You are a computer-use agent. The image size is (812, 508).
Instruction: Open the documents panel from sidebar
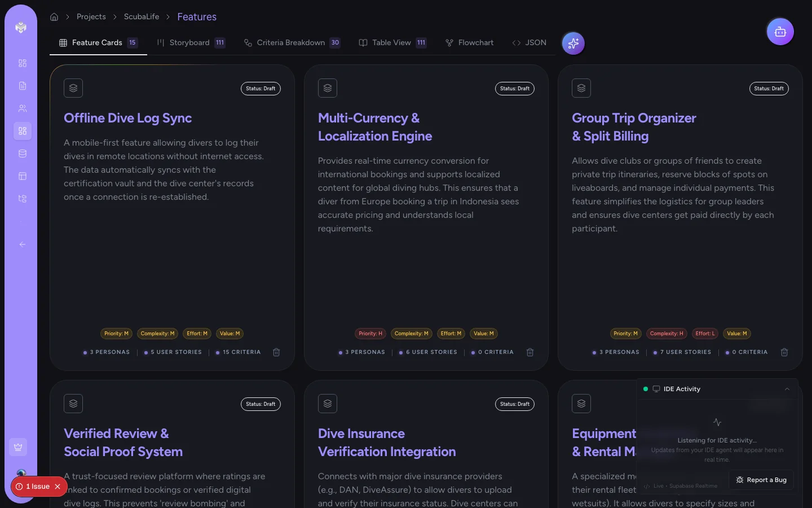(23, 86)
